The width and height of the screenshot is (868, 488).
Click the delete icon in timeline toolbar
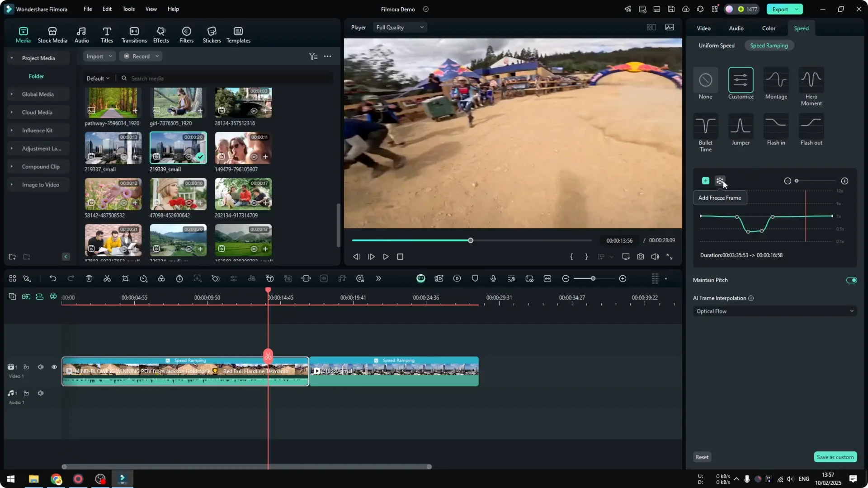coord(89,278)
